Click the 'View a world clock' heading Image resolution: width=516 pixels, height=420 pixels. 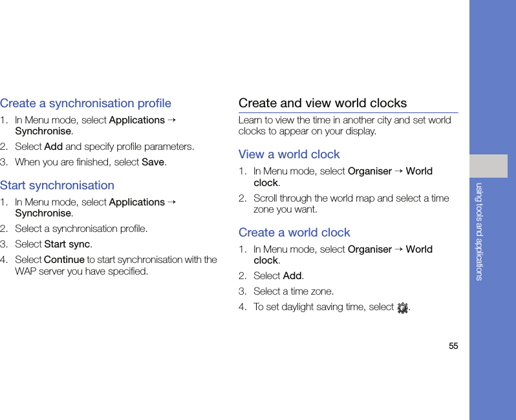289,154
